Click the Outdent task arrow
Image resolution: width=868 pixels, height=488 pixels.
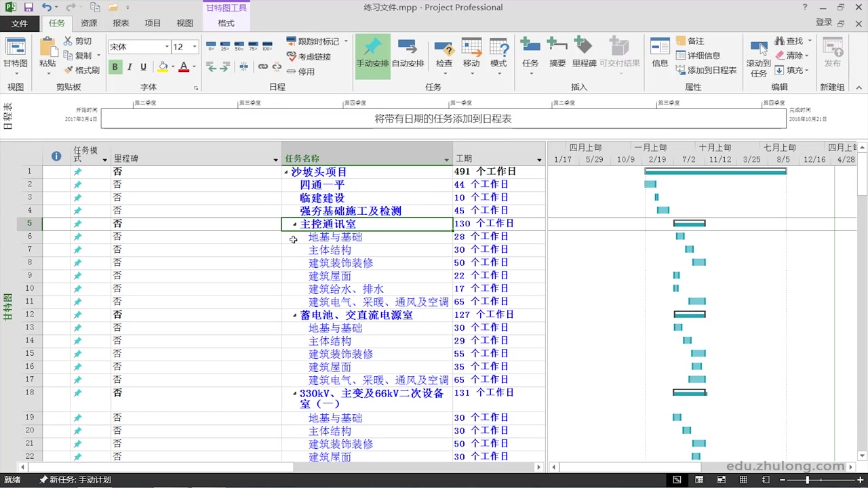[x=211, y=66]
